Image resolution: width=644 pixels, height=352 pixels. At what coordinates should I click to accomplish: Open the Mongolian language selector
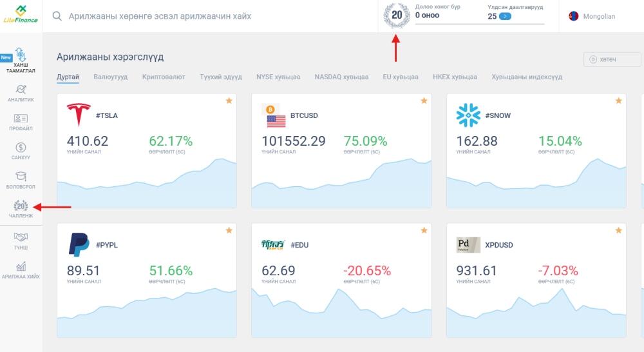pos(592,16)
